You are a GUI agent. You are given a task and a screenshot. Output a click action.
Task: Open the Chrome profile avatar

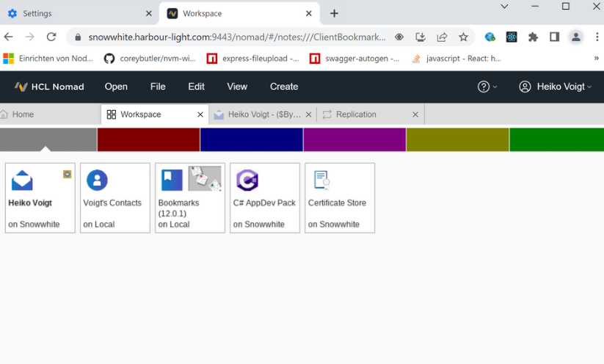(x=576, y=37)
